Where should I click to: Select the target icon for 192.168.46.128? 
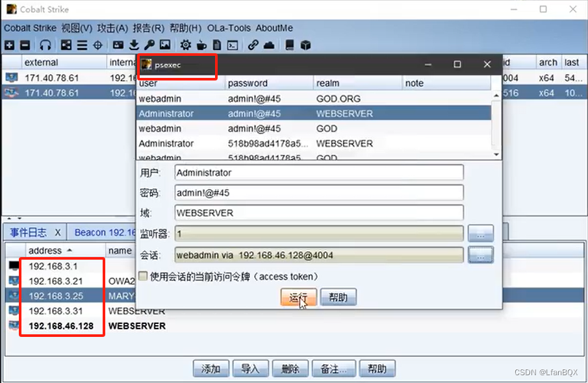(x=14, y=326)
